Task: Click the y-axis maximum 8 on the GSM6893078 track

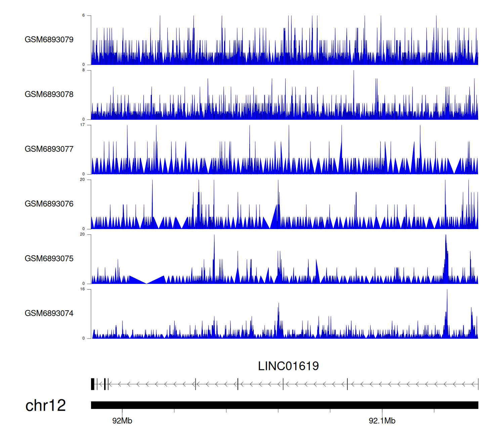Action: [83, 70]
